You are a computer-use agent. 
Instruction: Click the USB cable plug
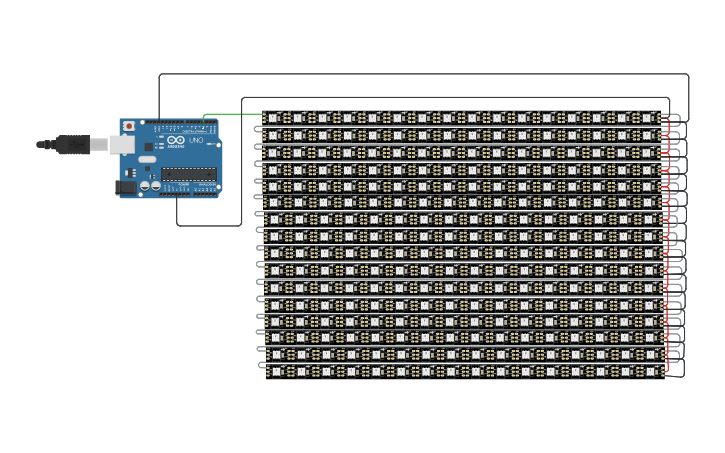[x=72, y=145]
